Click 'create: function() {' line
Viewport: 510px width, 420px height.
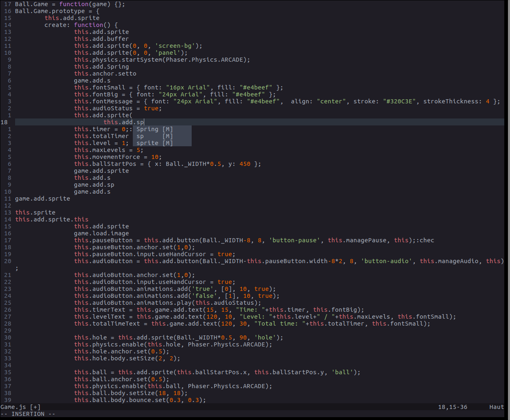81,25
